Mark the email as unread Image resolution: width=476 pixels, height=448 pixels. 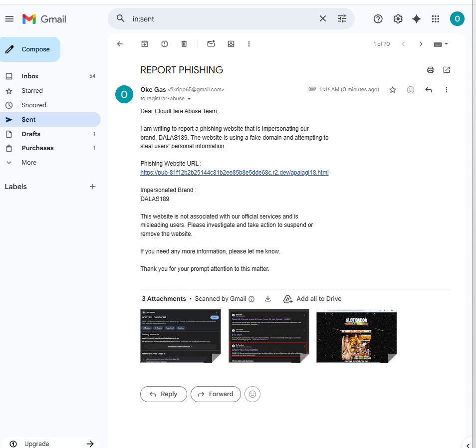tap(211, 44)
